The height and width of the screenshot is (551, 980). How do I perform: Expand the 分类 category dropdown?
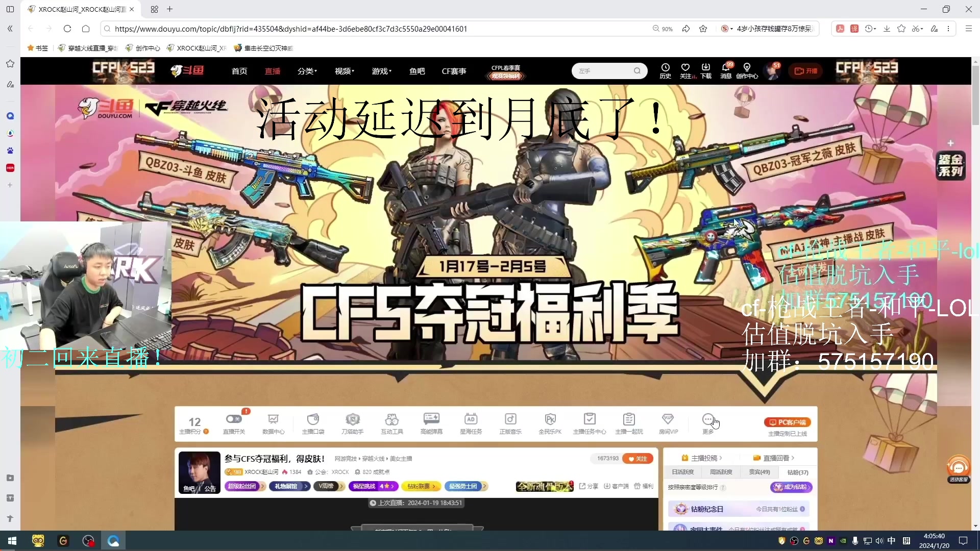pyautogui.click(x=307, y=71)
